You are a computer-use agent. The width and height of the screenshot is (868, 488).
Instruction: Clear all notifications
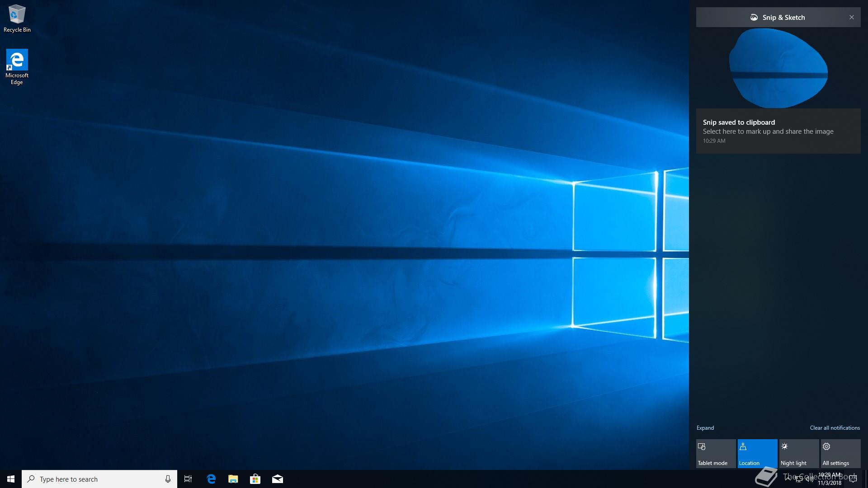click(x=835, y=428)
